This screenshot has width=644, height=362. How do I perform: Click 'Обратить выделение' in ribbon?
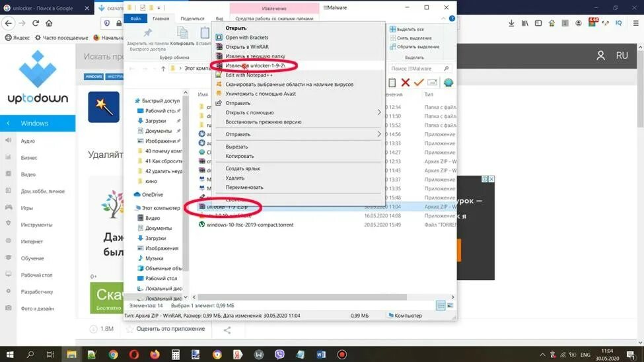(x=414, y=46)
